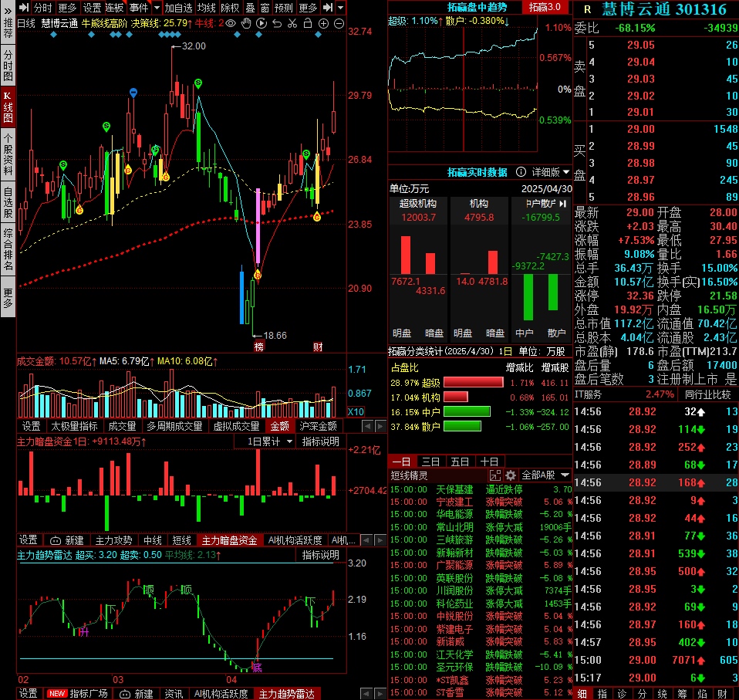Select the 主力攻势 indicator tab
The image size is (739, 700).
click(113, 540)
